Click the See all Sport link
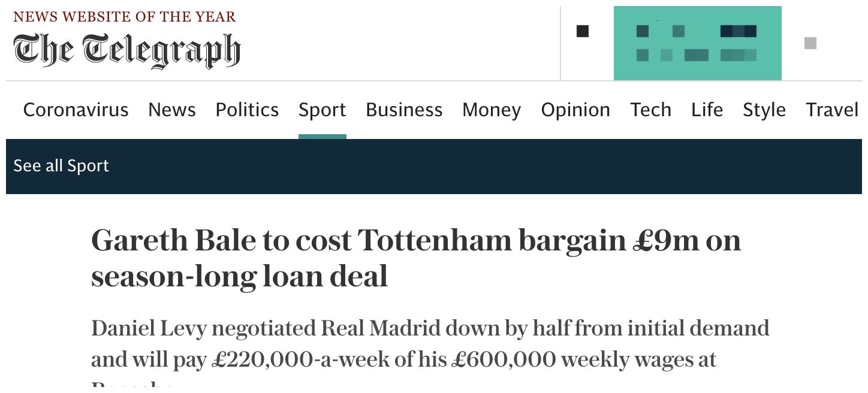 [x=61, y=166]
